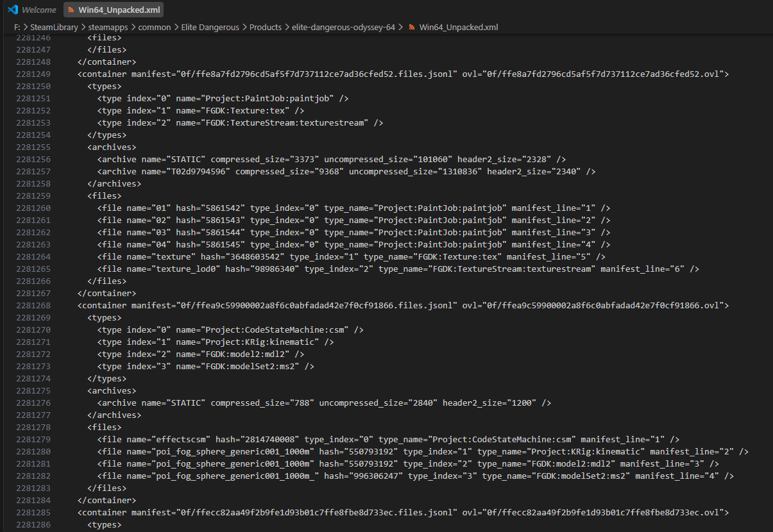Click header2_size value "1200"
This screenshot has height=532, width=773.
[x=522, y=403]
